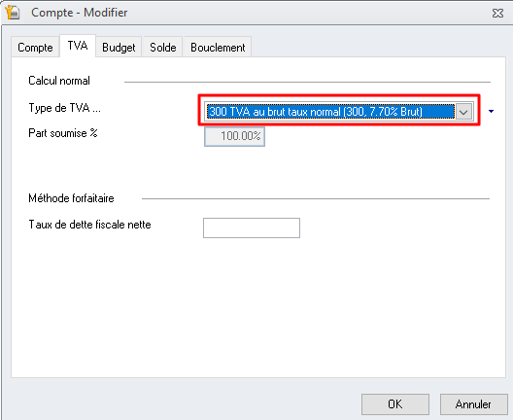Switch to the Compte tab
This screenshot has height=420, width=513.
[35, 48]
